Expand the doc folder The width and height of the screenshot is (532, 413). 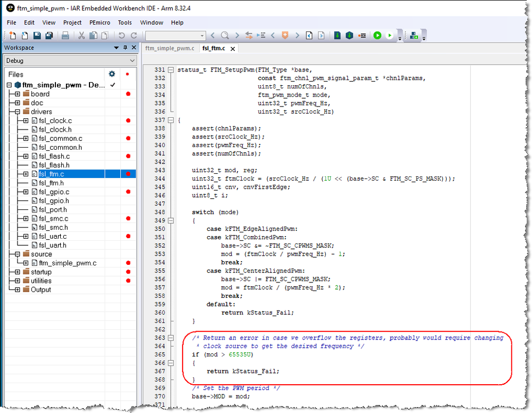pyautogui.click(x=17, y=103)
